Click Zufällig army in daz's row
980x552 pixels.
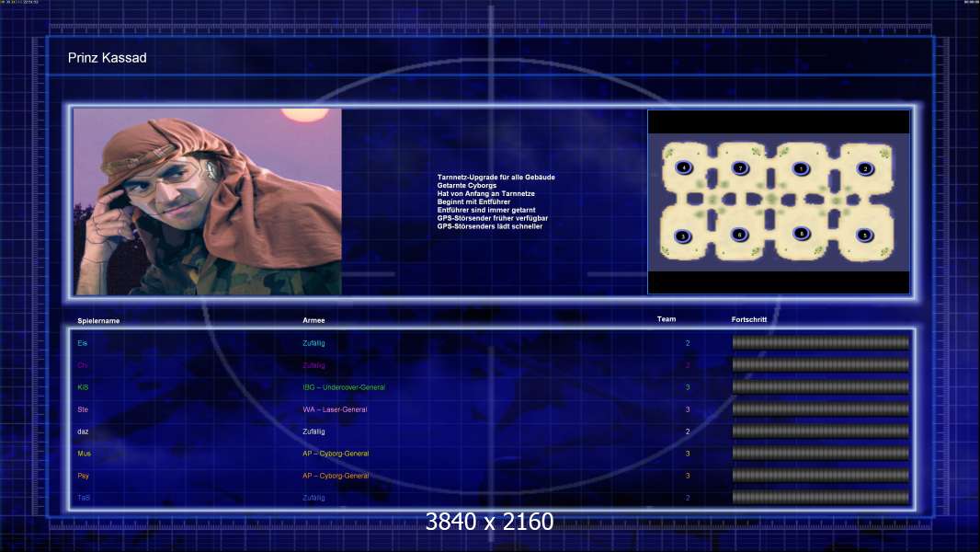point(313,431)
